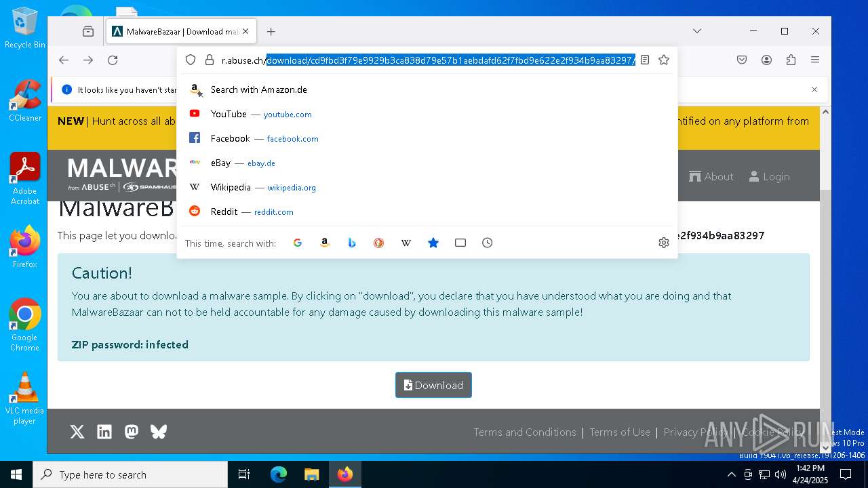Image resolution: width=868 pixels, height=488 pixels.
Task: Go back to previous page
Action: pyautogui.click(x=64, y=60)
